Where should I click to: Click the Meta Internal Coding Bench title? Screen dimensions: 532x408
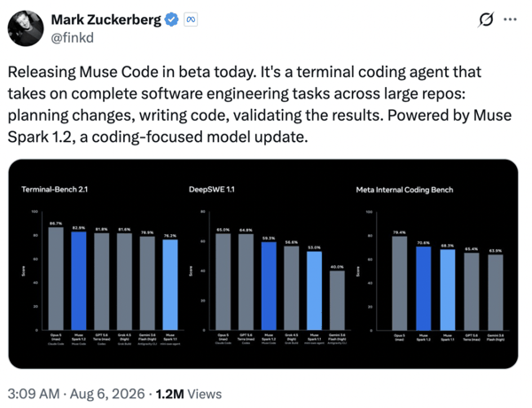pos(404,190)
